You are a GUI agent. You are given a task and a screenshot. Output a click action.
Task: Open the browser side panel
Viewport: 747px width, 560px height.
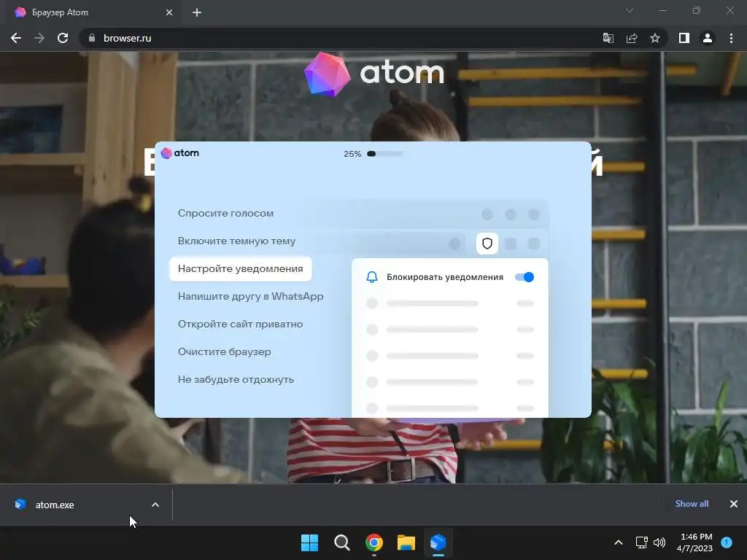684,38
